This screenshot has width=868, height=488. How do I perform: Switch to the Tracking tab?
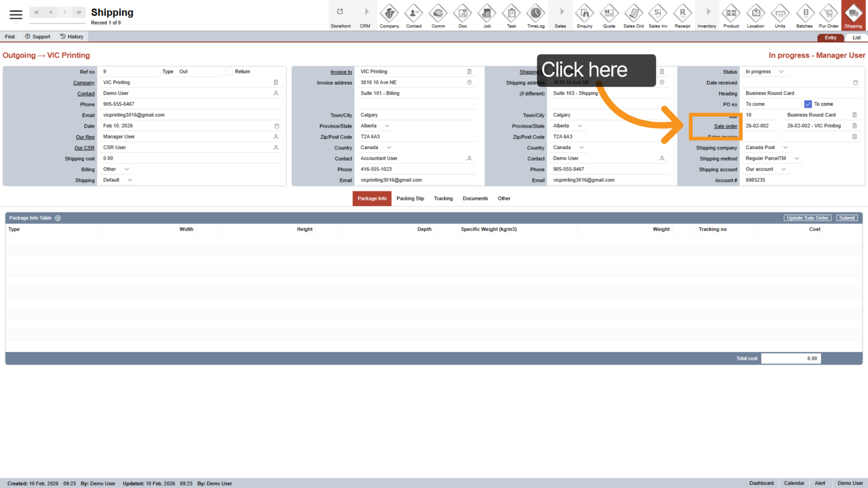click(443, 198)
